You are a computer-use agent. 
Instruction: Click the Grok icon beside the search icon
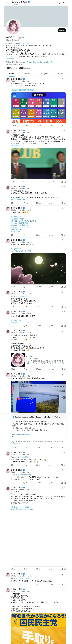(x=60, y=3)
